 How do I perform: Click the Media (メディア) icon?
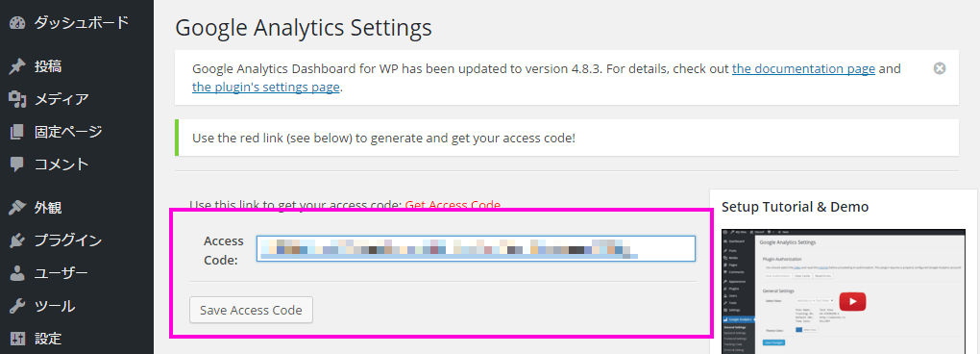pos(17,99)
